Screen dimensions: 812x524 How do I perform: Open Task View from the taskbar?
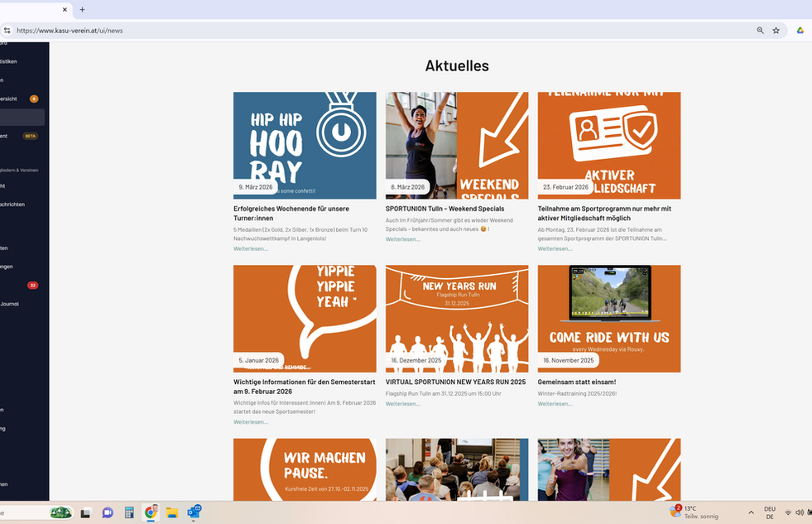pos(85,512)
